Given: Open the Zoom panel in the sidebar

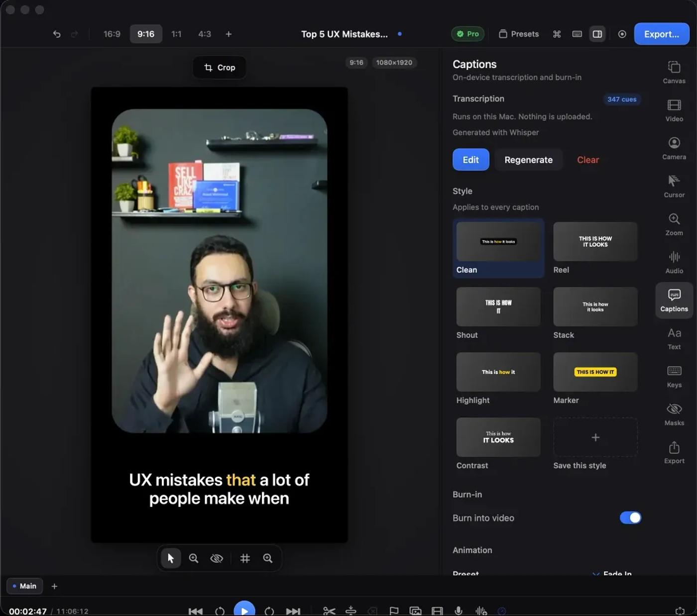Looking at the screenshot, I should tap(674, 224).
